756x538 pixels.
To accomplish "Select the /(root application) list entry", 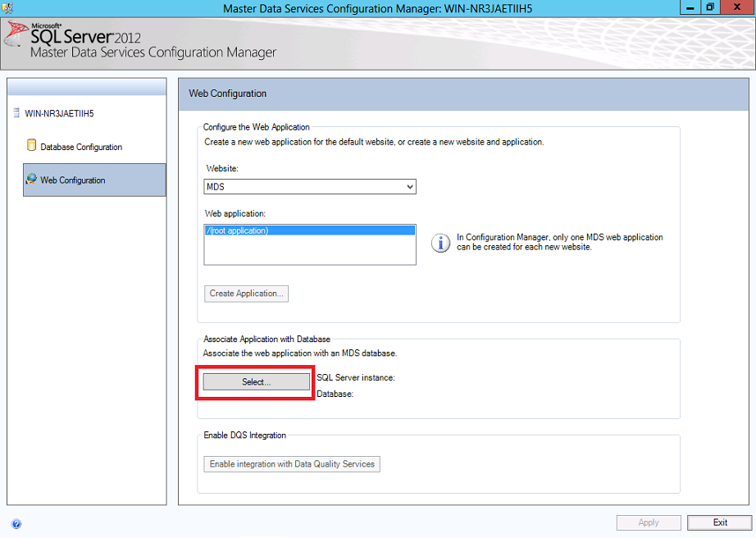I will [x=310, y=230].
